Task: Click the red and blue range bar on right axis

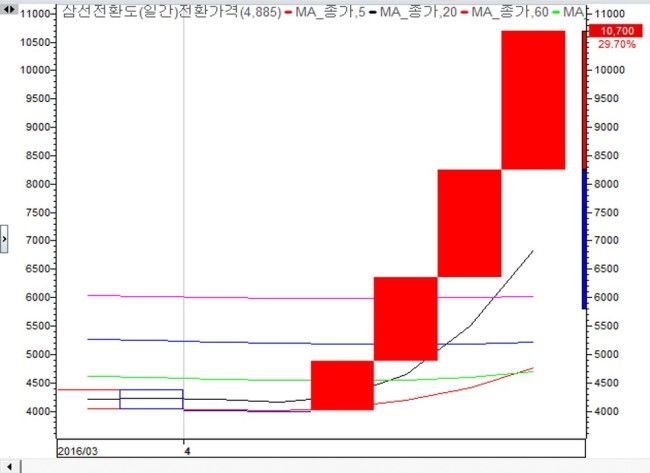Action: click(584, 170)
